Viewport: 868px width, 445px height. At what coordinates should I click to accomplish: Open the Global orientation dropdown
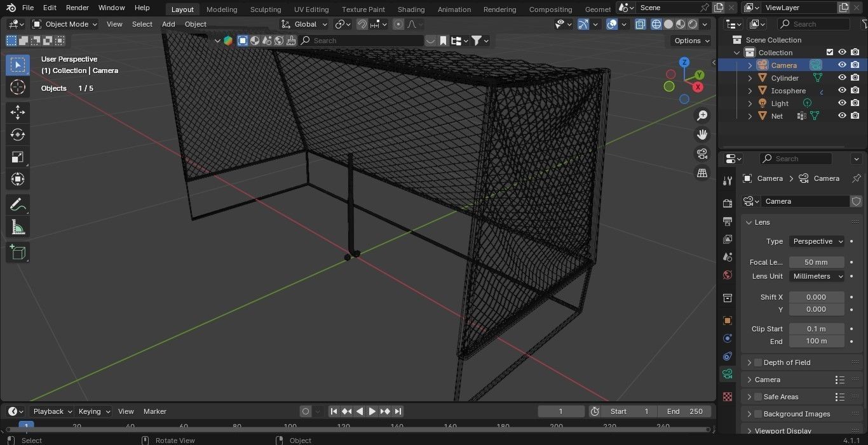[x=304, y=24]
